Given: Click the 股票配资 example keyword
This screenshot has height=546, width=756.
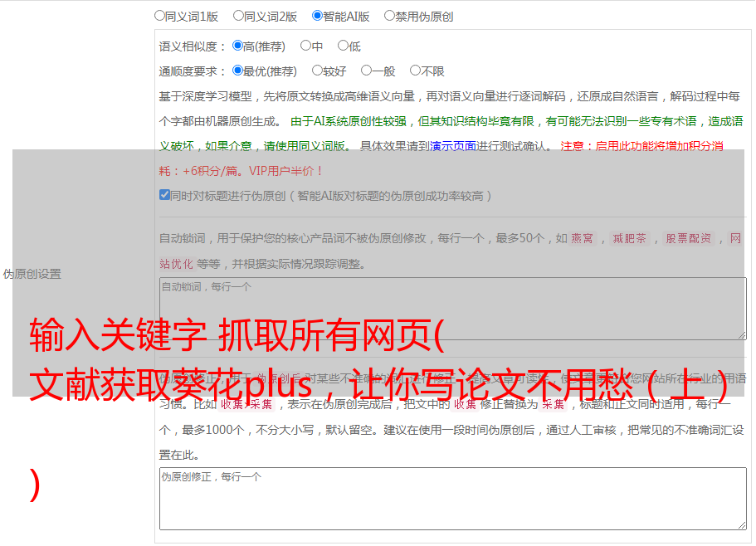Looking at the screenshot, I should tap(688, 238).
